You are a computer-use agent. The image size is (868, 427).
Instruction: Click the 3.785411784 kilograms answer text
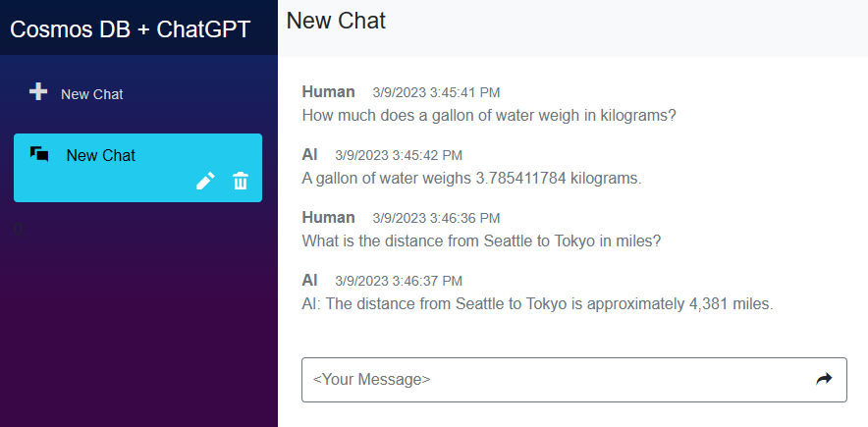click(x=471, y=178)
